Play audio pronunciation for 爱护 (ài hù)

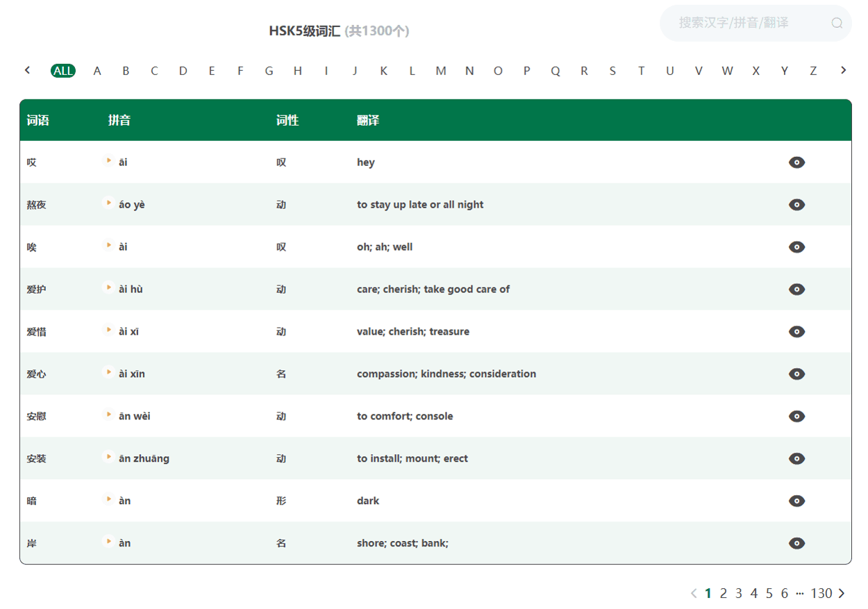point(108,289)
